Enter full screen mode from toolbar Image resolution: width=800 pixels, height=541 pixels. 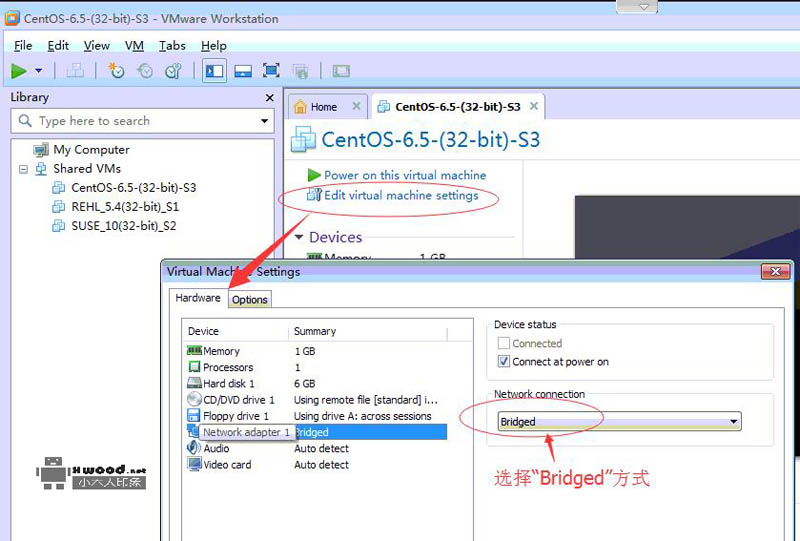[271, 71]
